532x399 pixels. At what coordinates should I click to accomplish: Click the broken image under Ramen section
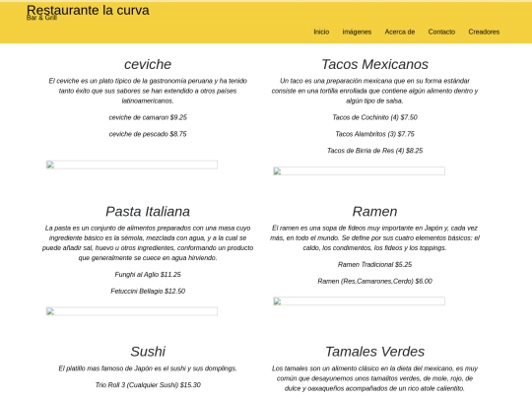359,300
